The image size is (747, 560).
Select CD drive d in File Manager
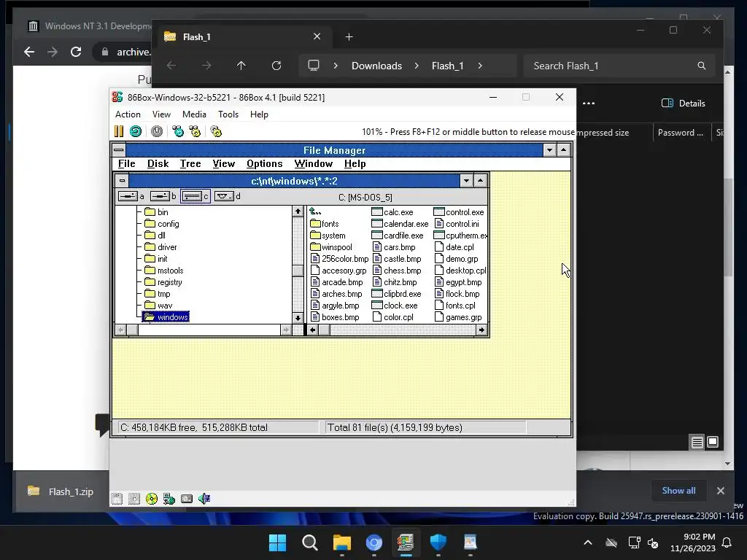(228, 196)
